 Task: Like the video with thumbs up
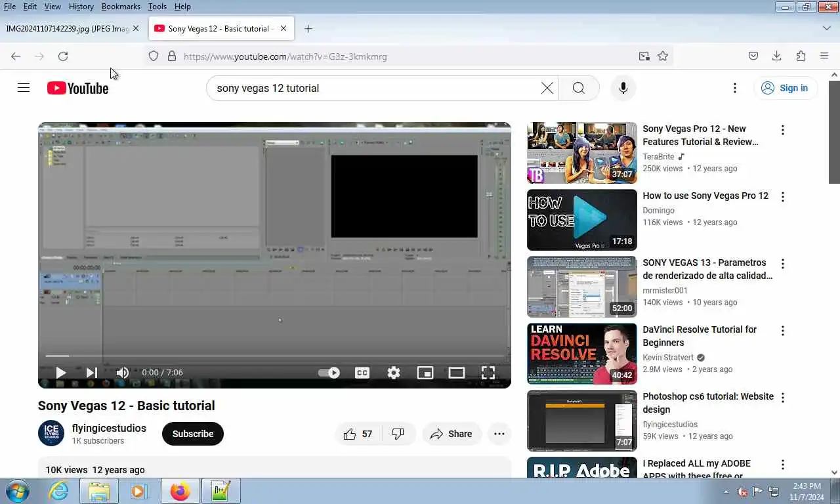[358, 434]
